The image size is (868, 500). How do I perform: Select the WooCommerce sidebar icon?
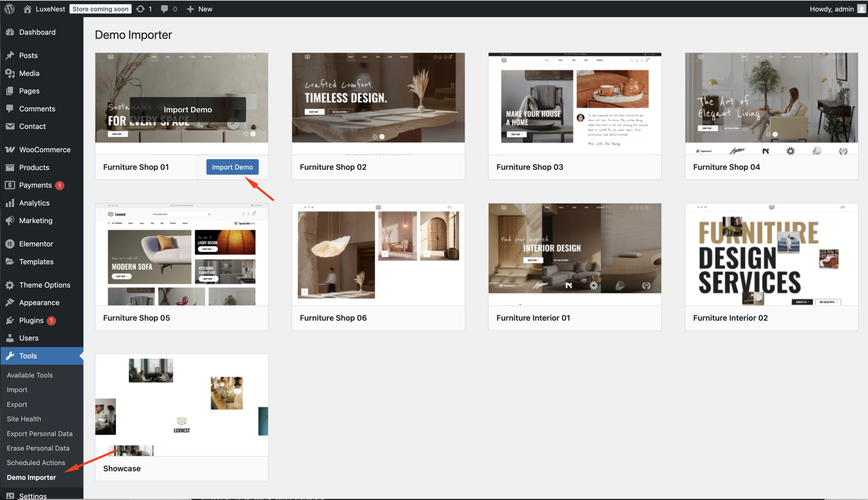(x=10, y=150)
